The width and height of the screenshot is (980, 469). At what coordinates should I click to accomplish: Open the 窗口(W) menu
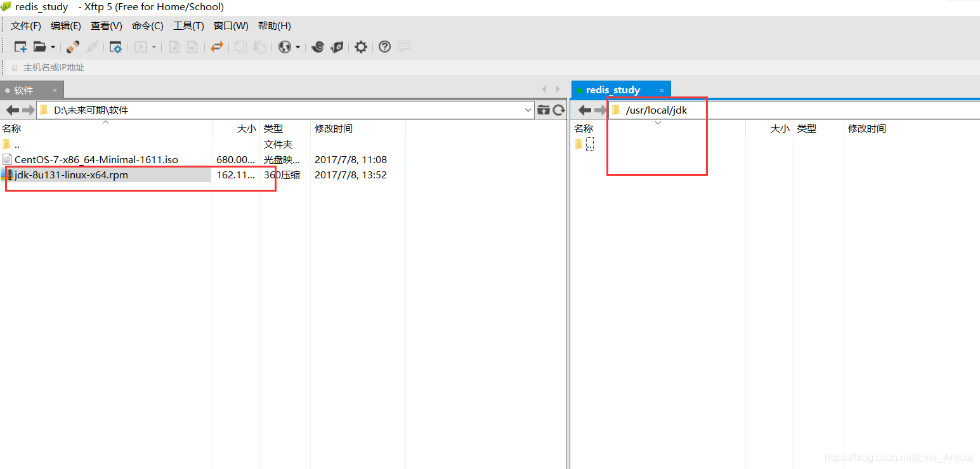(x=231, y=26)
